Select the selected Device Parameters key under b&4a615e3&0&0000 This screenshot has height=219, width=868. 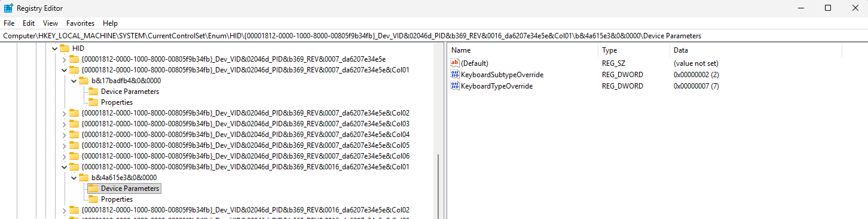click(x=130, y=188)
